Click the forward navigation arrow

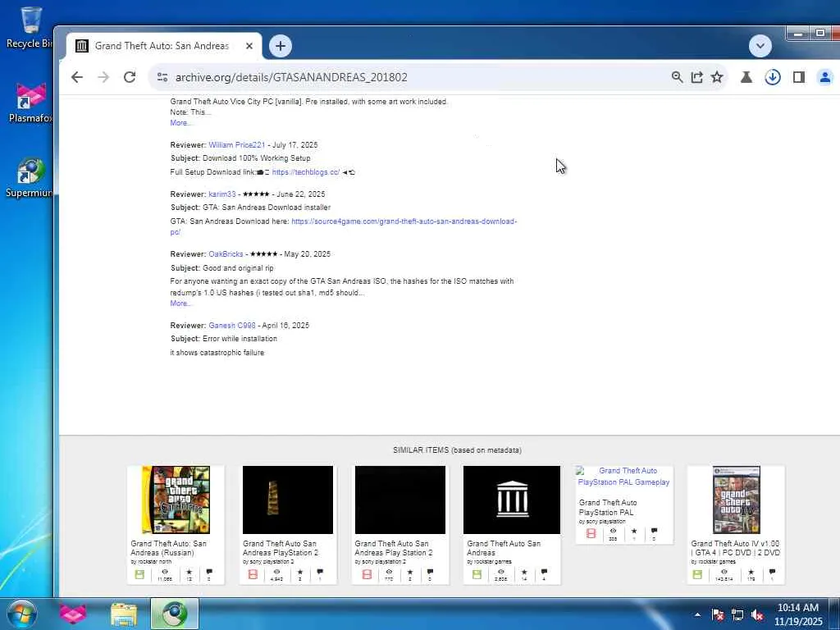103,77
